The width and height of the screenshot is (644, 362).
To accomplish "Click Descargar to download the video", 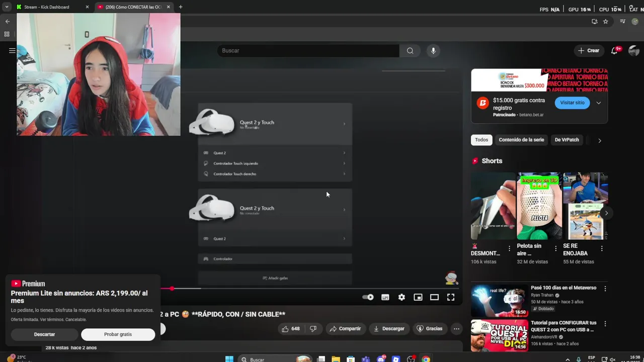I will click(x=388, y=329).
